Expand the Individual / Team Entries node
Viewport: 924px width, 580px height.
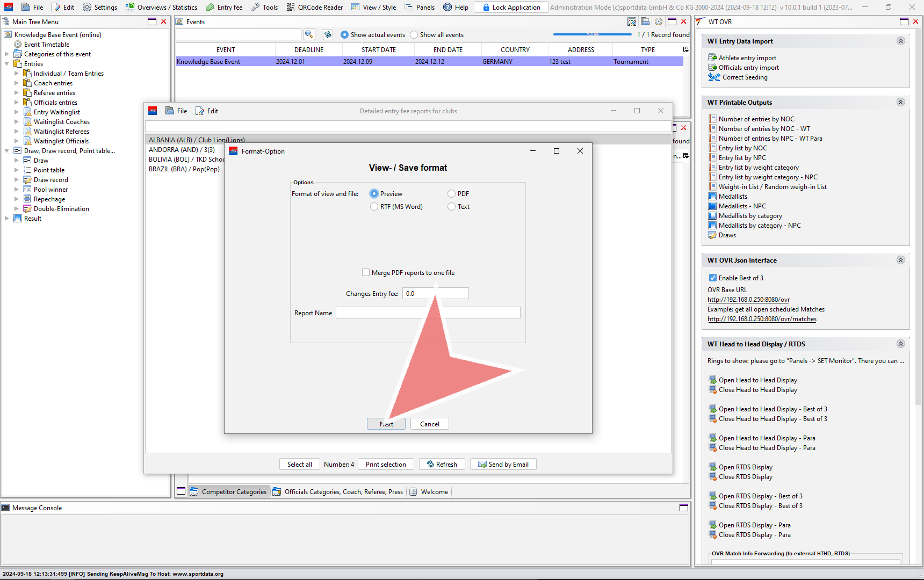16,74
